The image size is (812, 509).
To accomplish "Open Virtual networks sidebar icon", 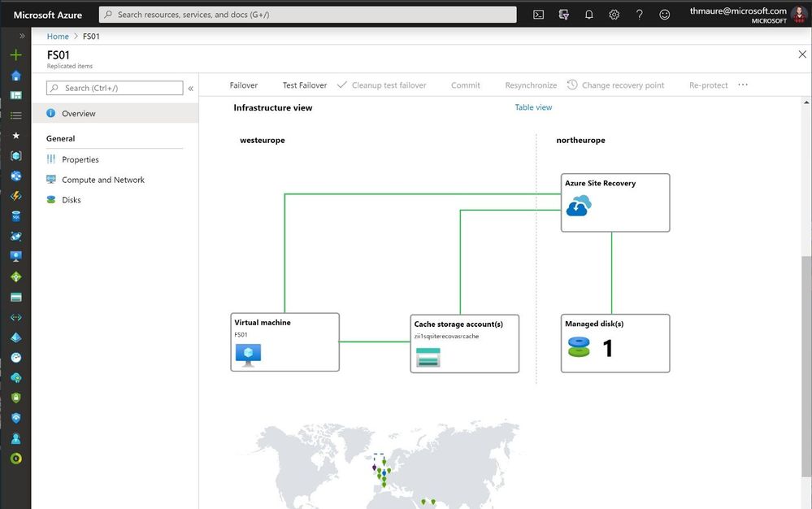I will (x=16, y=317).
